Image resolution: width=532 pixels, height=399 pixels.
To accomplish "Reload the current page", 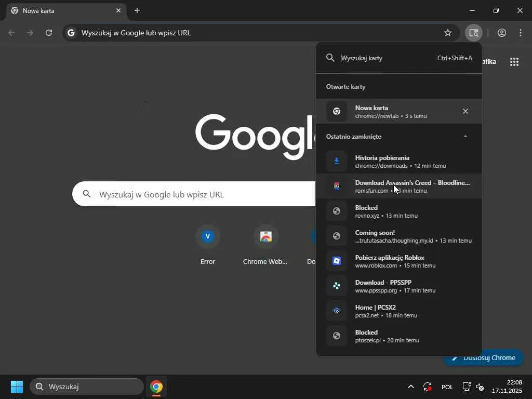I will pyautogui.click(x=49, y=33).
